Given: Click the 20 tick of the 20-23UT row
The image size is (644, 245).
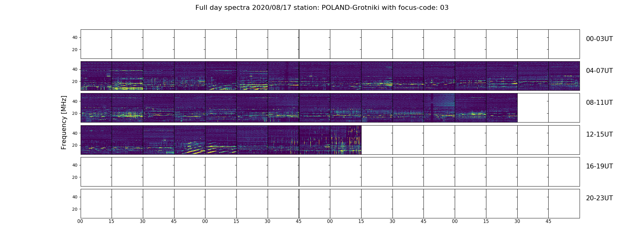Looking at the screenshot, I should click(x=75, y=209).
